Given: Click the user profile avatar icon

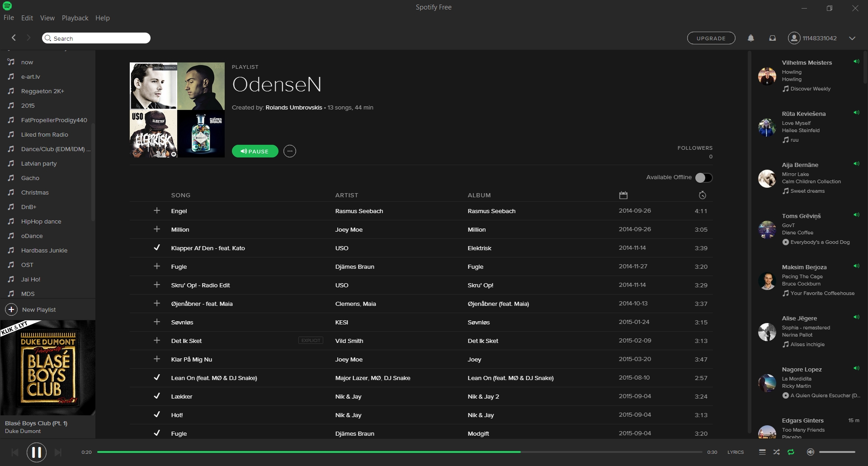Looking at the screenshot, I should 794,38.
